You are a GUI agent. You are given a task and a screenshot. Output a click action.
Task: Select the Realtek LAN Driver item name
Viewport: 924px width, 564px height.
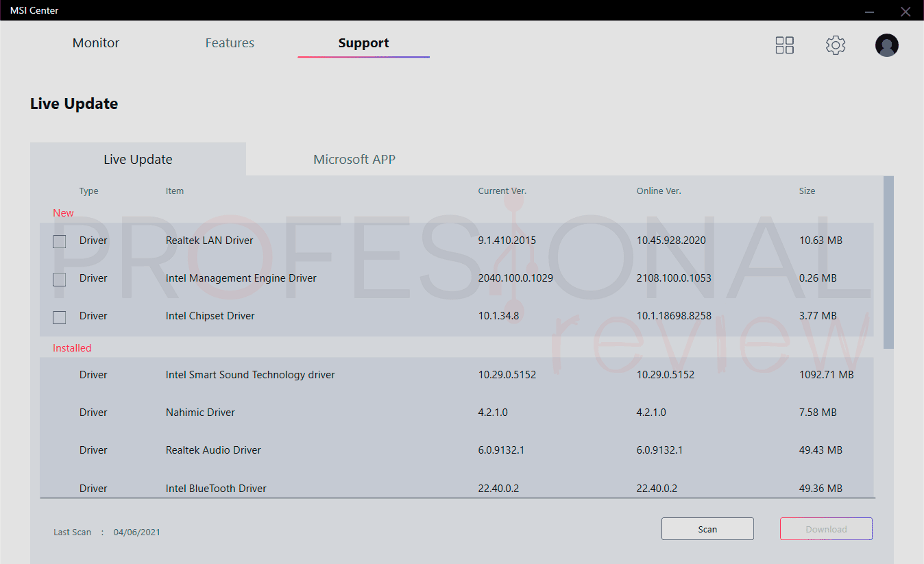pos(210,241)
